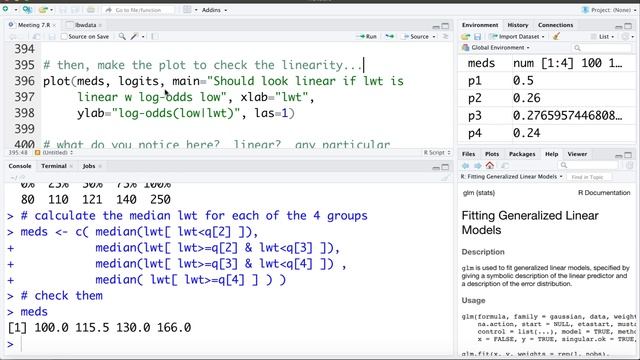
Task: Switch to the Plots tab
Action: [x=492, y=154]
